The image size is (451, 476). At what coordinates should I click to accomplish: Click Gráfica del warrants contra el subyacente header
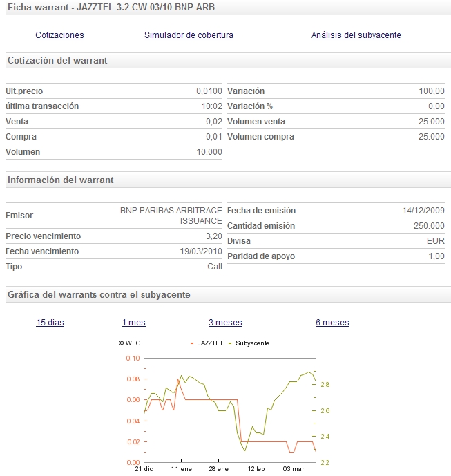coord(99,295)
